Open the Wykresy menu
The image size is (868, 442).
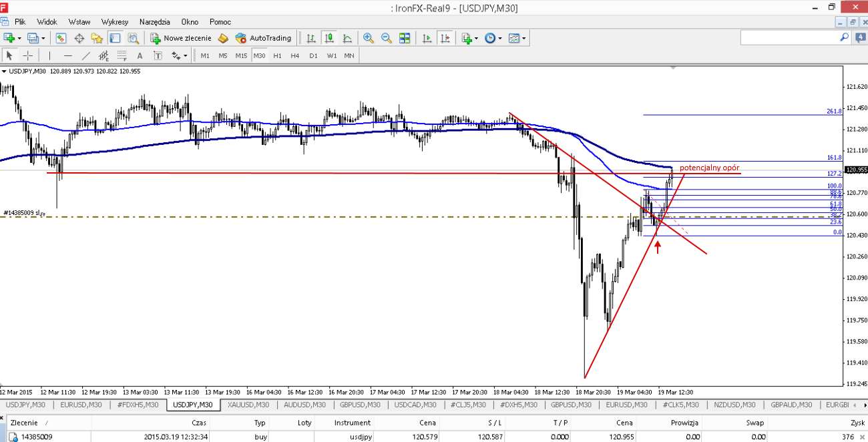pyautogui.click(x=115, y=22)
